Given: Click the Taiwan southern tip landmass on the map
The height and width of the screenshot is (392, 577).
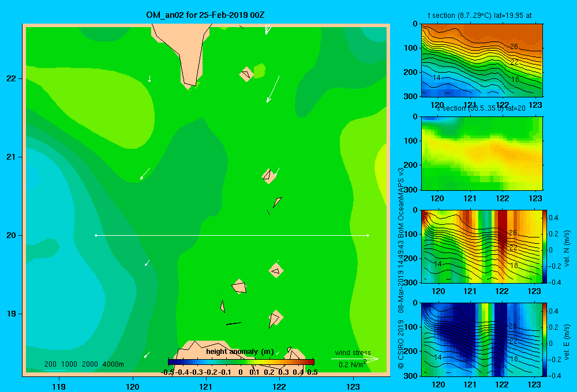Looking at the screenshot, I should click(x=186, y=48).
